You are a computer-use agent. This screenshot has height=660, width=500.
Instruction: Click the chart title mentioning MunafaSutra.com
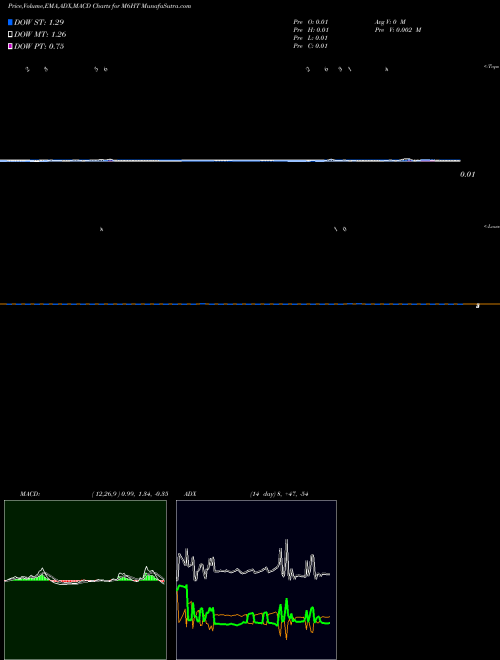pos(99,6)
